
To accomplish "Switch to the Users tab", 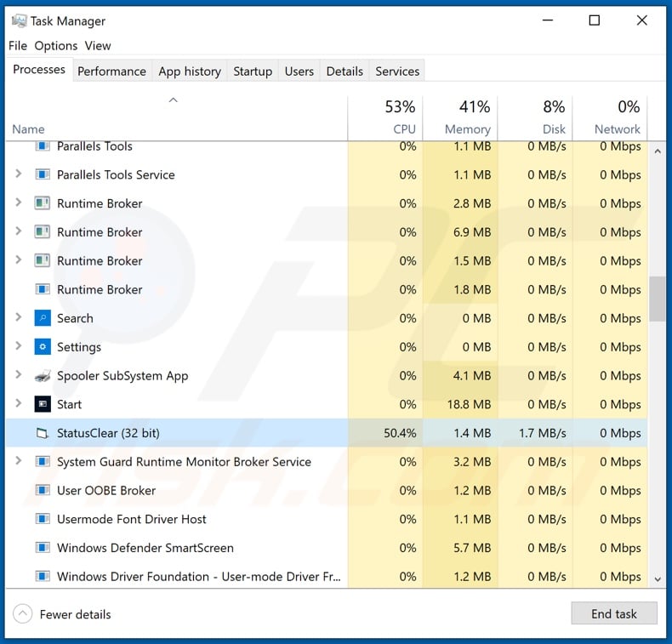I will pyautogui.click(x=299, y=71).
